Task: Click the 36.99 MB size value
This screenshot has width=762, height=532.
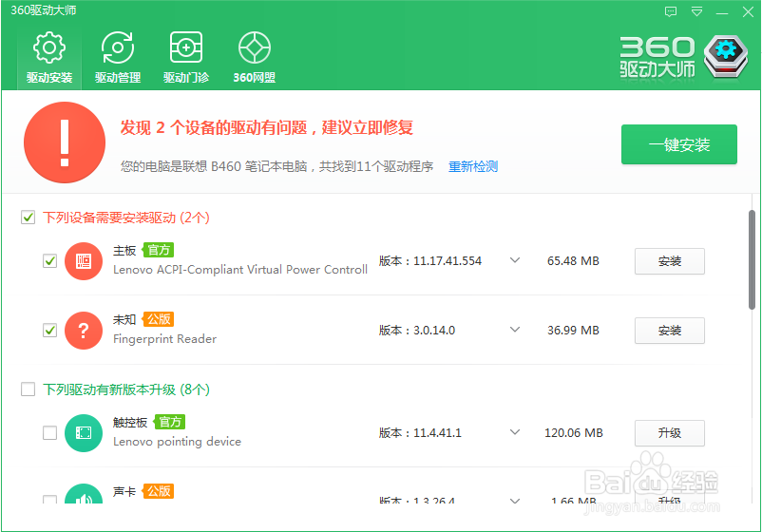Action: (x=573, y=331)
